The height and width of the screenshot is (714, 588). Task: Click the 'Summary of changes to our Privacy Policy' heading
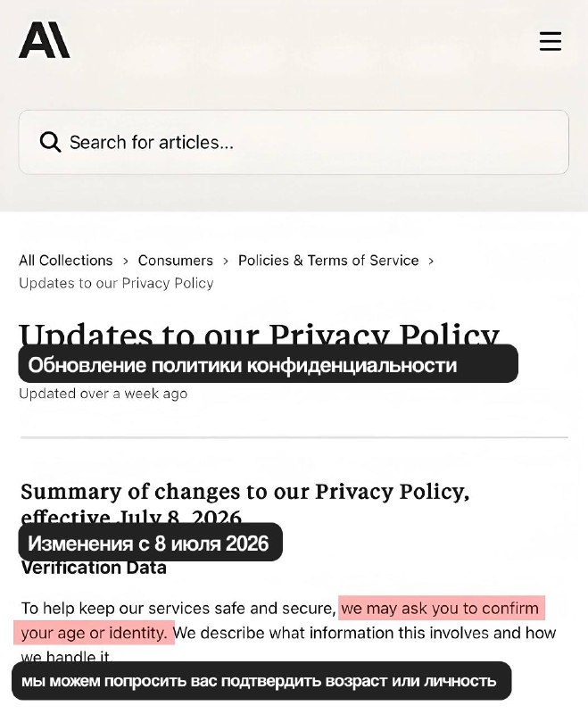[x=244, y=492]
